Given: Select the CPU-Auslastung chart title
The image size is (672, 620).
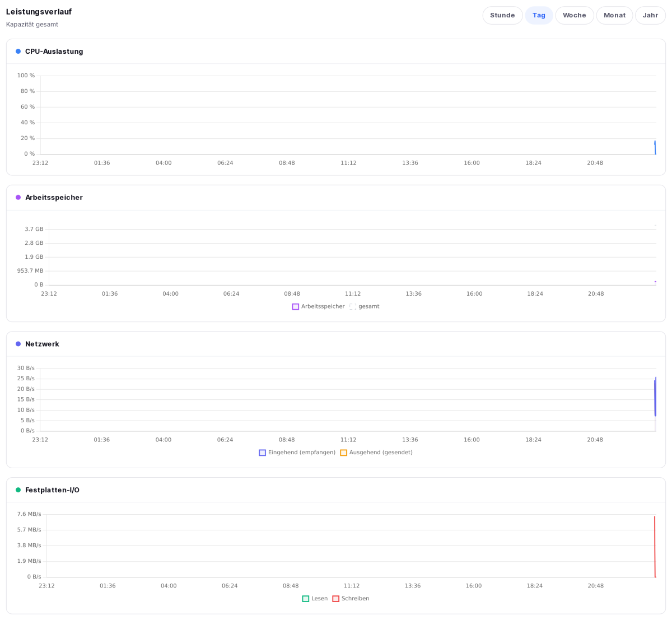Looking at the screenshot, I should (54, 52).
